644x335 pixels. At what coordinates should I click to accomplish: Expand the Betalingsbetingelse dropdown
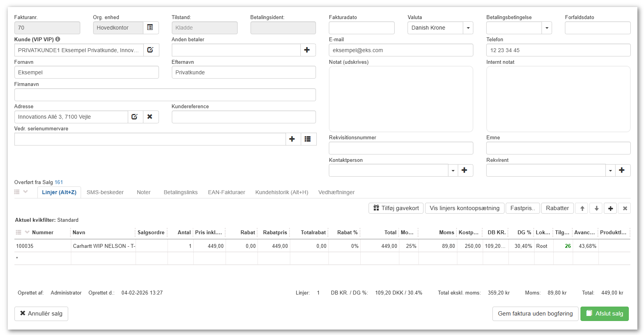(547, 28)
